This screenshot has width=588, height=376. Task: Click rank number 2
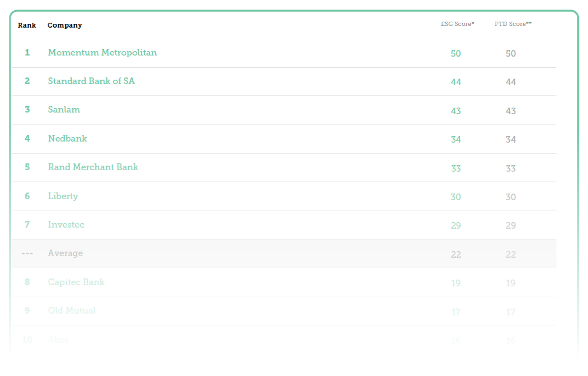(27, 81)
